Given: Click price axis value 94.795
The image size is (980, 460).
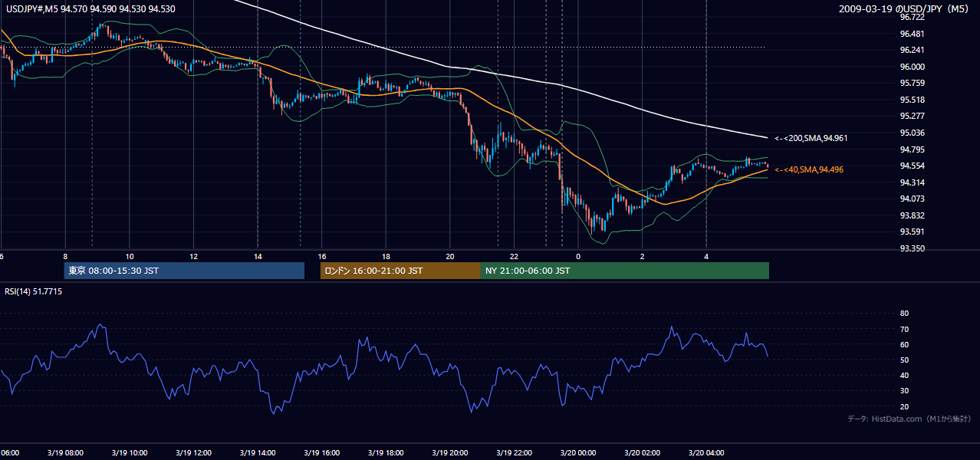Looking at the screenshot, I should tap(911, 149).
